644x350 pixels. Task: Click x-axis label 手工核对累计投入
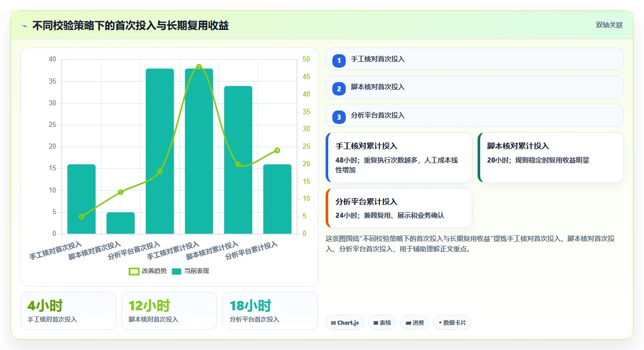click(x=173, y=250)
